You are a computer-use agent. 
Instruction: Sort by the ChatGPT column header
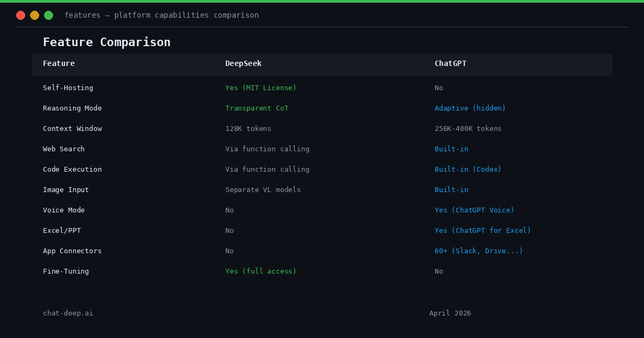pos(450,63)
